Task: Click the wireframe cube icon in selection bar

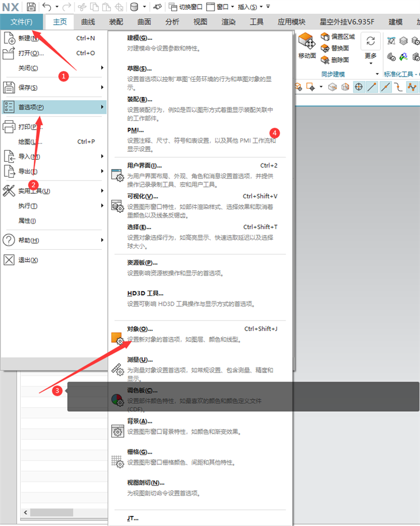Action: pyautogui.click(x=333, y=87)
